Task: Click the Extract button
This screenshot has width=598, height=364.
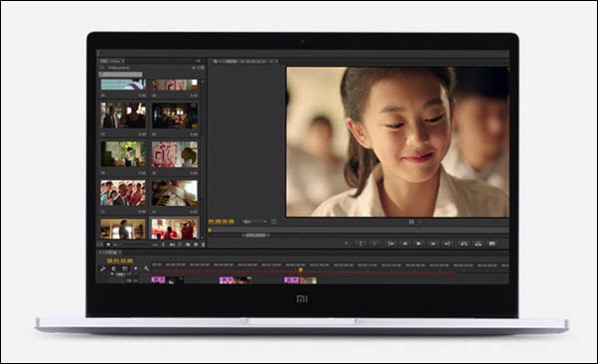Action: 478,243
